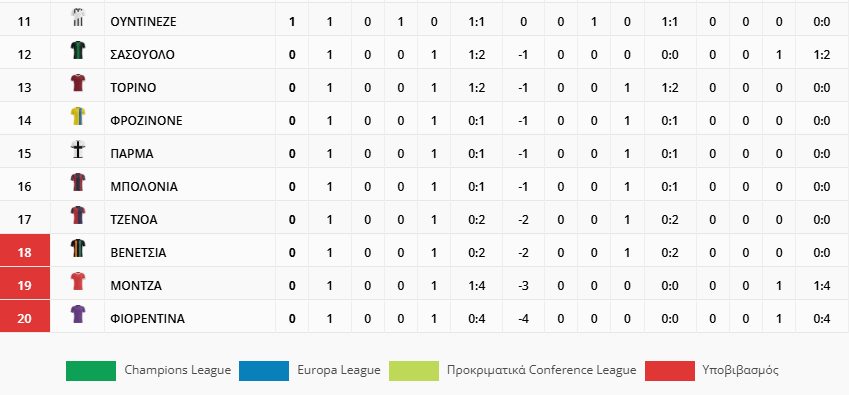Click the blue Europa League legend swatch
The width and height of the screenshot is (849, 395).
click(264, 371)
